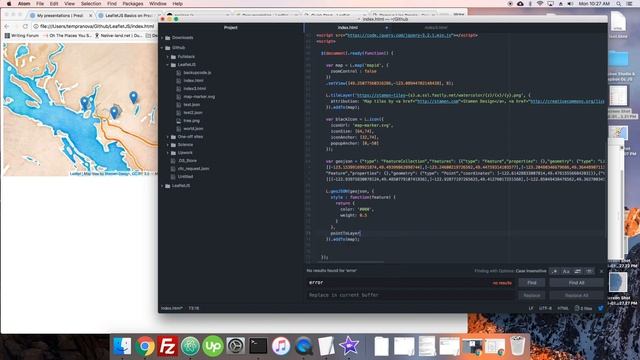Click the UTF-8 encoding selector

coord(545,309)
